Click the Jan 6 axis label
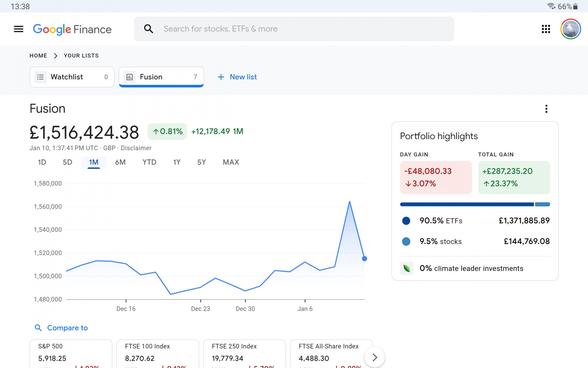This screenshot has width=588, height=368. tap(305, 309)
